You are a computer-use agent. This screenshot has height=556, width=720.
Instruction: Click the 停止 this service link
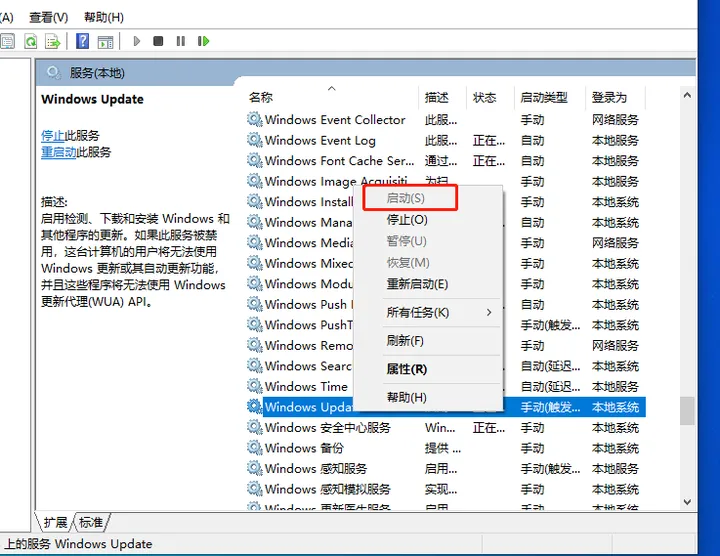click(x=53, y=136)
